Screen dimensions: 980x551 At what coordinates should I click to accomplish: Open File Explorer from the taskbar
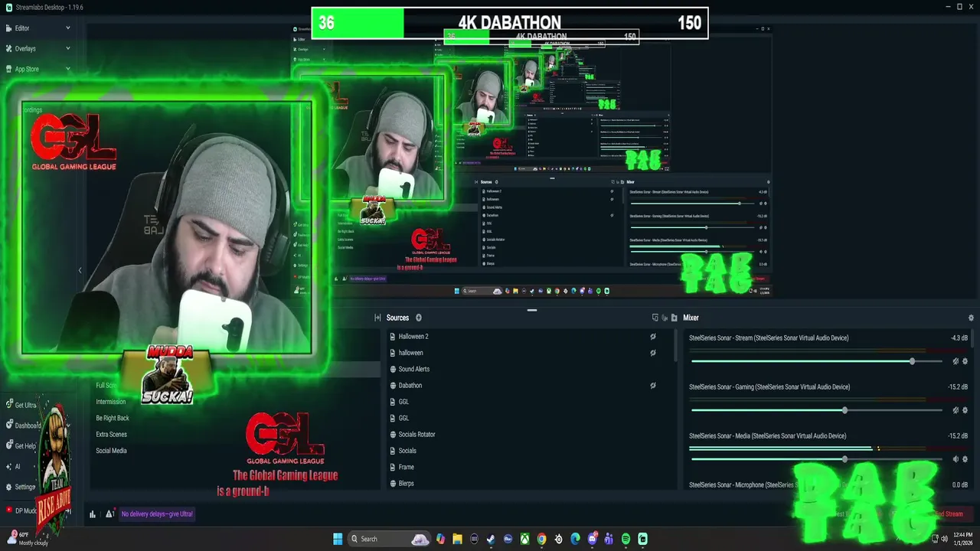[x=457, y=539]
